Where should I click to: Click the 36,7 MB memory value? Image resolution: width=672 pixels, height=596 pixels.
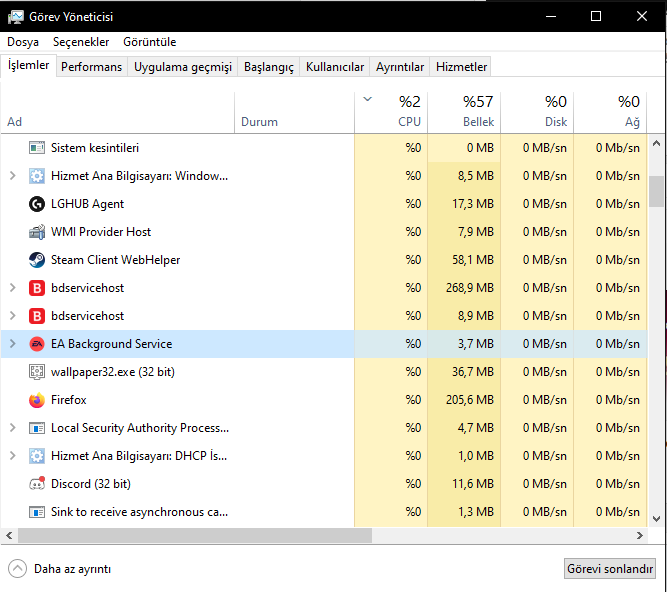pyautogui.click(x=473, y=372)
